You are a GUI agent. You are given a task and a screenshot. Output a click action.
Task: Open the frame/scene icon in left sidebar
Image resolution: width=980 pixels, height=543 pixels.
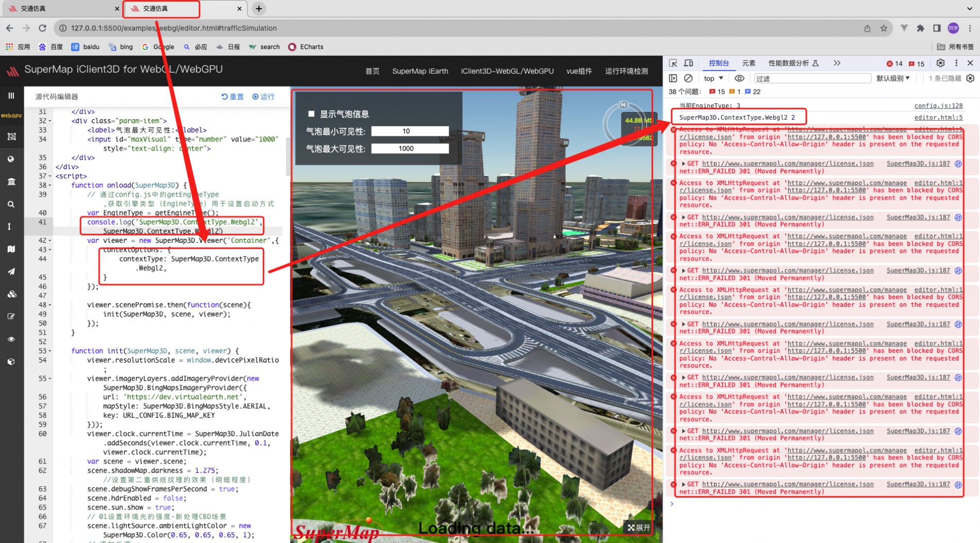(11, 137)
